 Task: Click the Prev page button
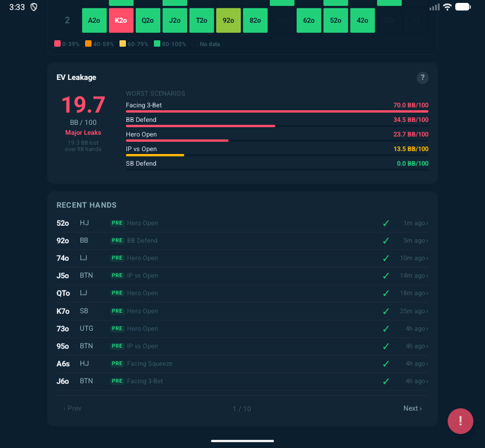(72, 408)
